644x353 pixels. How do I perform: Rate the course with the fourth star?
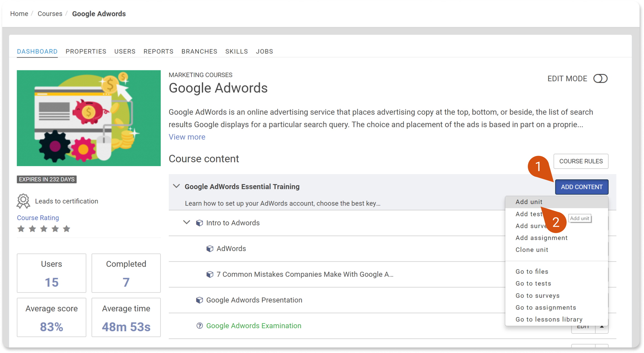[55, 229]
